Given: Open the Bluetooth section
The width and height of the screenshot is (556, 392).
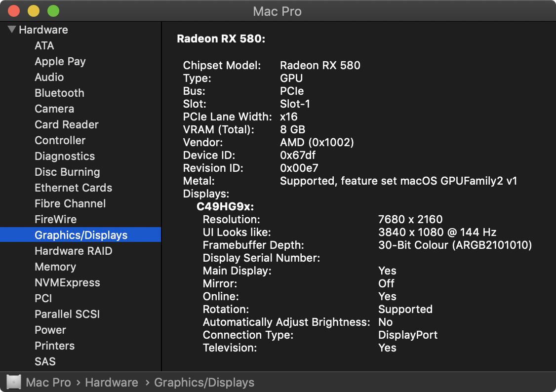Looking at the screenshot, I should [59, 93].
